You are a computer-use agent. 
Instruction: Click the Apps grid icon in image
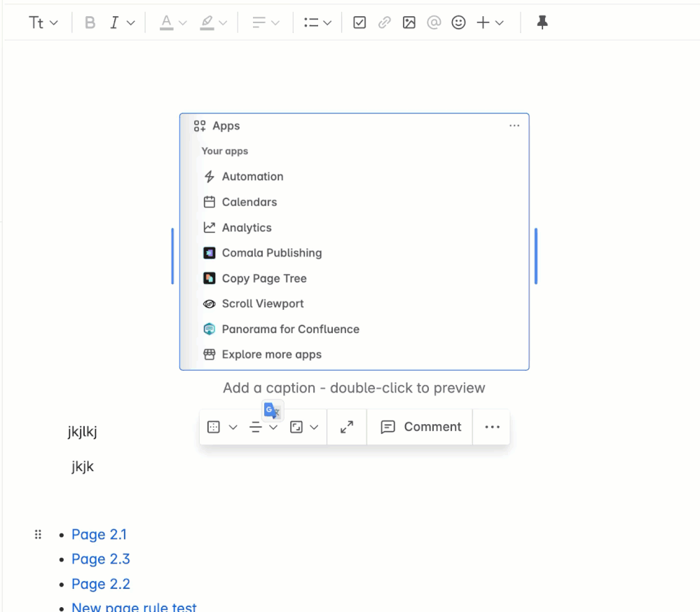click(200, 126)
